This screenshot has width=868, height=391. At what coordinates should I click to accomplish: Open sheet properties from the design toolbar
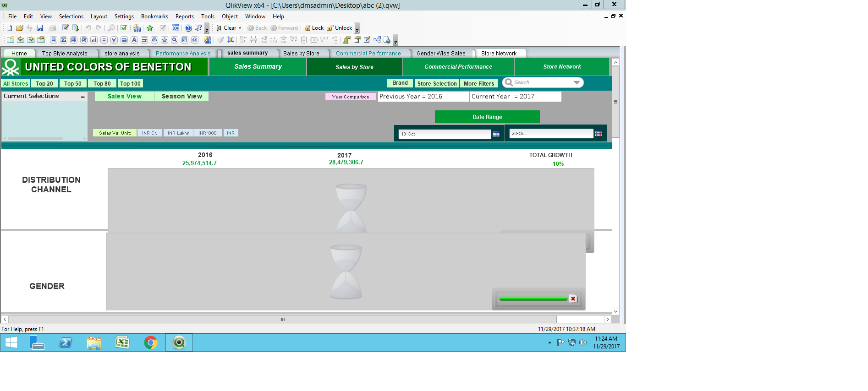tap(41, 40)
